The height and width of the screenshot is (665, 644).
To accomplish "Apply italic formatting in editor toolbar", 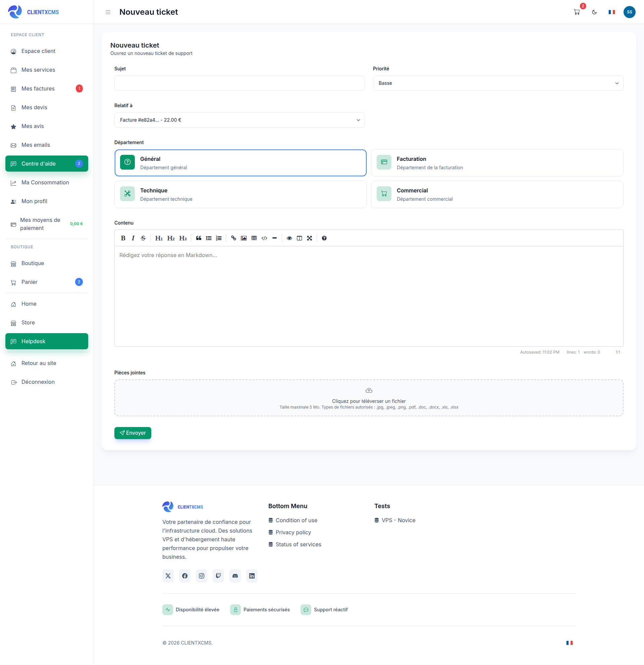I will (133, 238).
